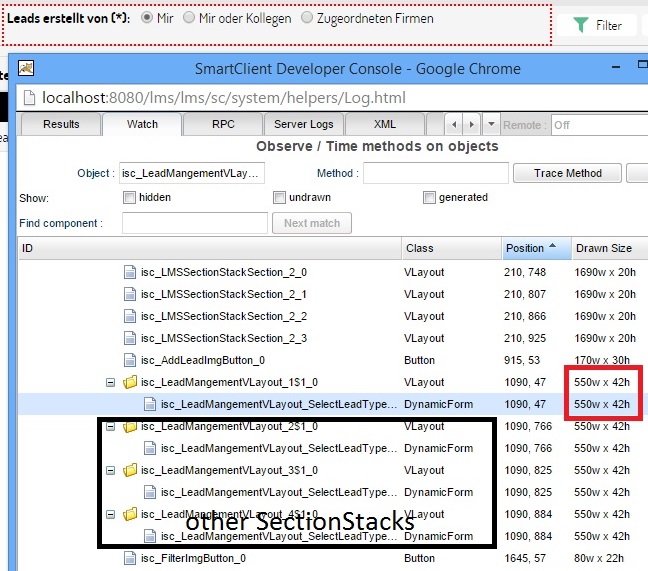
Task: Click the folder icon of isc_LeadMangementVLayout_1S1_0
Action: point(129,382)
